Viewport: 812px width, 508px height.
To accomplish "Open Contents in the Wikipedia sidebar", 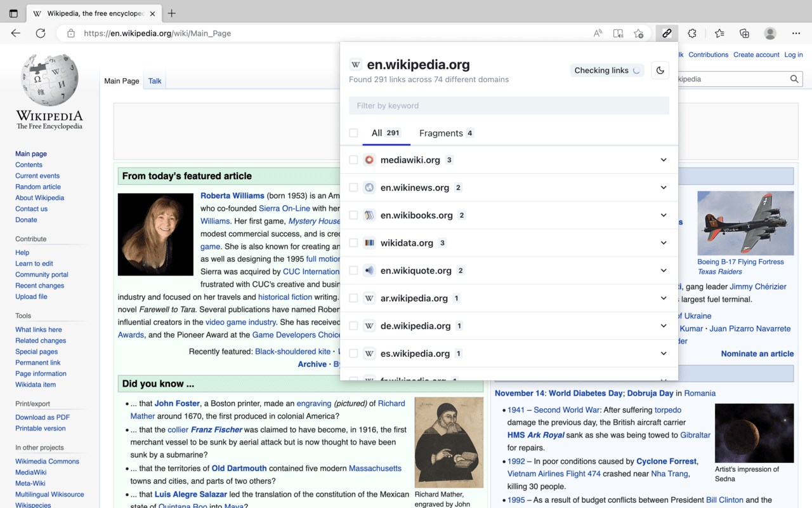I will point(29,164).
